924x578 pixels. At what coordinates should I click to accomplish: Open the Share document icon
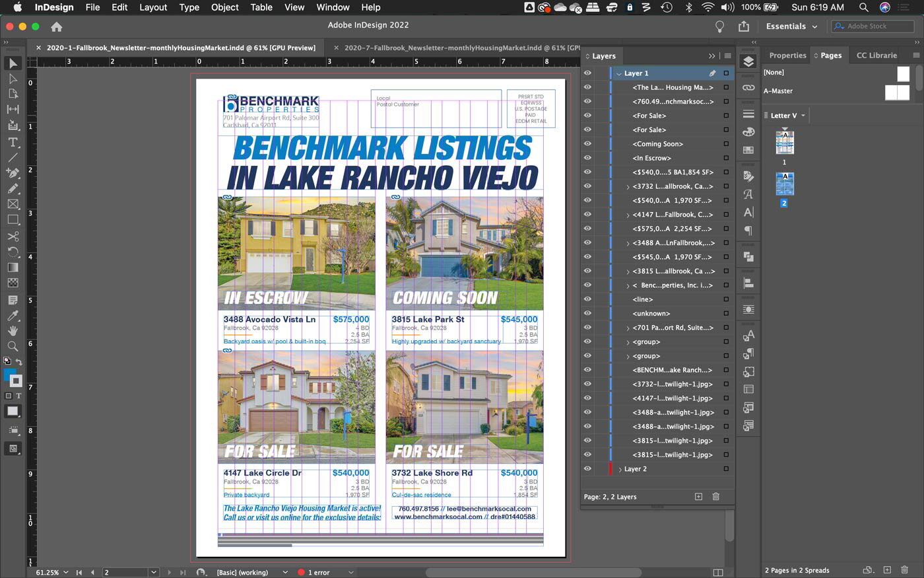[744, 26]
